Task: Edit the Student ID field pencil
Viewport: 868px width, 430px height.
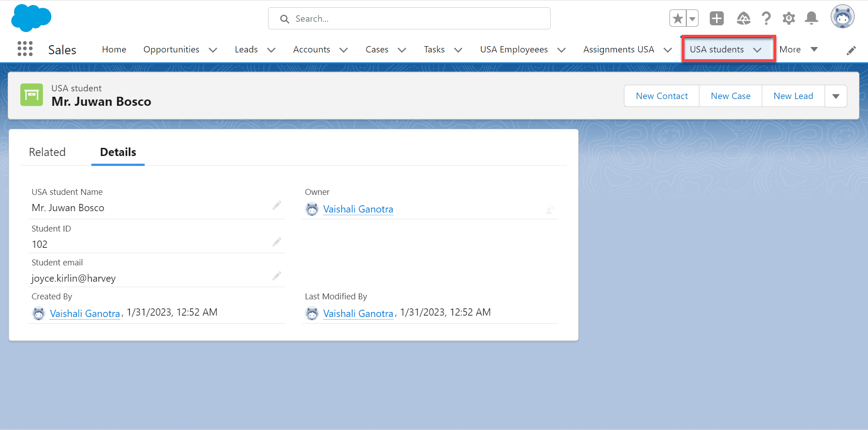Action: point(277,242)
